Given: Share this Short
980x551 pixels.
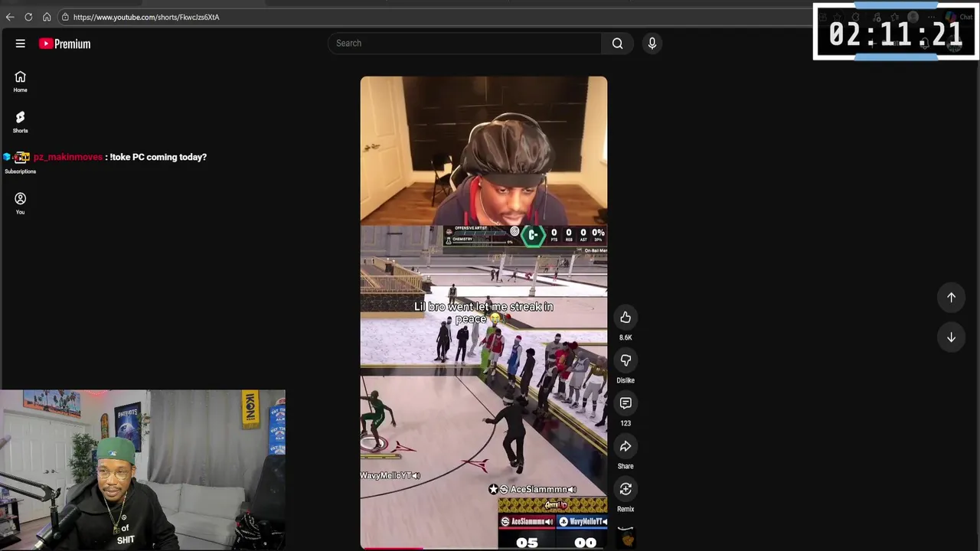Looking at the screenshot, I should coord(626,445).
